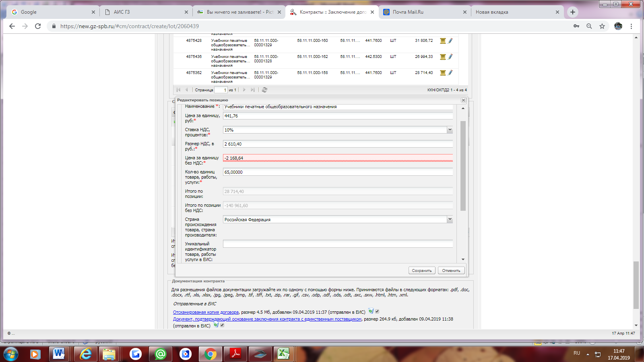Reload the current page
Image resolution: width=644 pixels, height=362 pixels.
[x=38, y=26]
